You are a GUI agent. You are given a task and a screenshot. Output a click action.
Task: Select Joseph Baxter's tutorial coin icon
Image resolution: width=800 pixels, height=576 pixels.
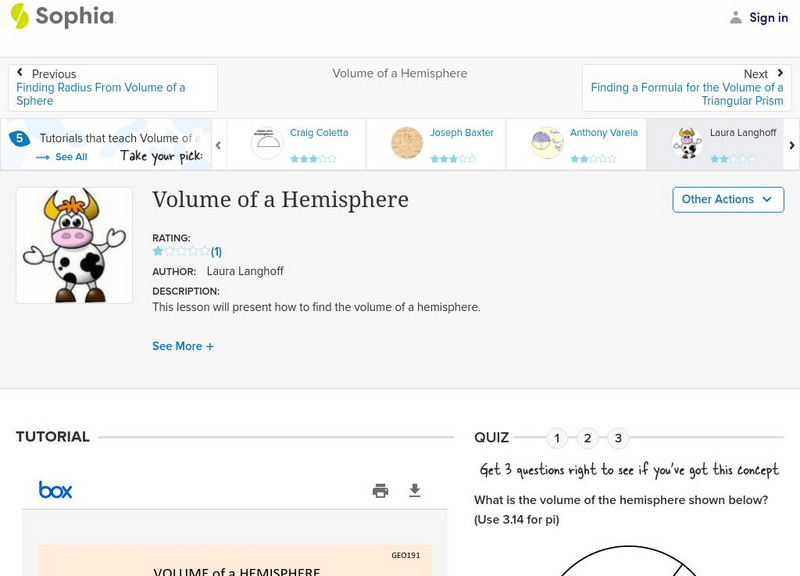point(409,141)
